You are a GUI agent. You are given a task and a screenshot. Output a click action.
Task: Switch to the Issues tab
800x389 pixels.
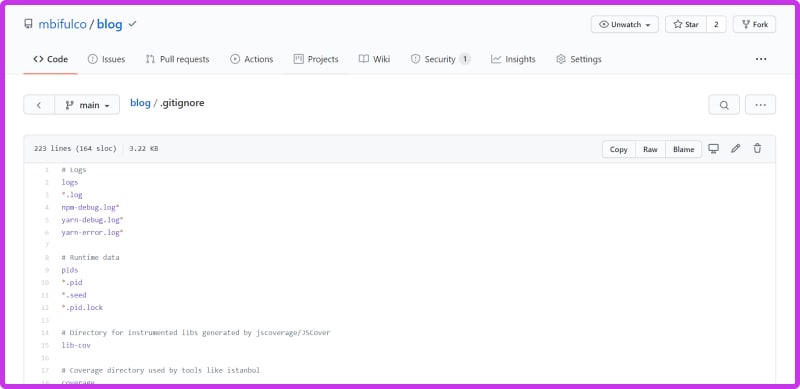pyautogui.click(x=106, y=59)
